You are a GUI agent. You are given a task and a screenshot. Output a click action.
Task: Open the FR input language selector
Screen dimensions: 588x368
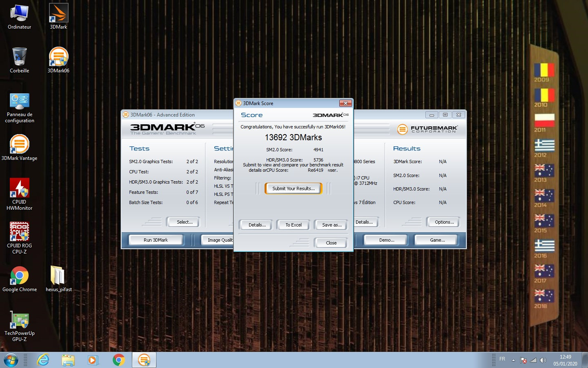tap(502, 359)
